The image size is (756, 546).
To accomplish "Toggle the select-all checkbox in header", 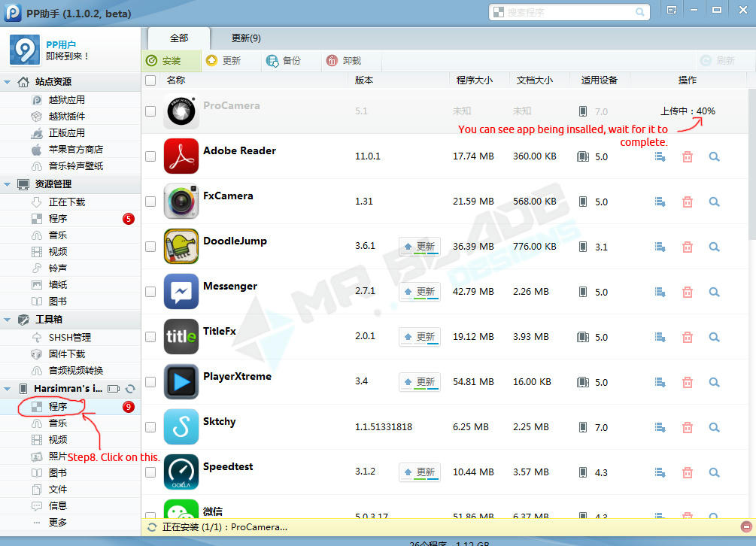I will (150, 80).
